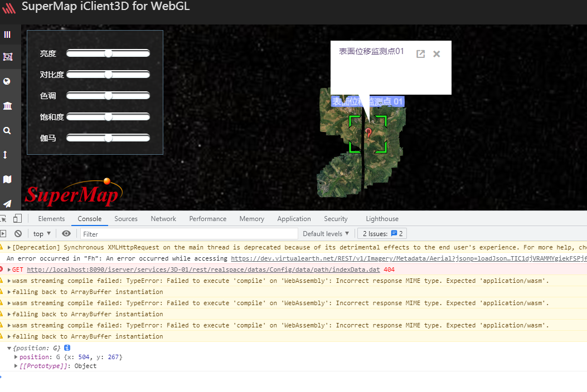Viewport: 587px width, 392px height.
Task: Adjust the 饱和度 saturation slider
Action: [108, 117]
